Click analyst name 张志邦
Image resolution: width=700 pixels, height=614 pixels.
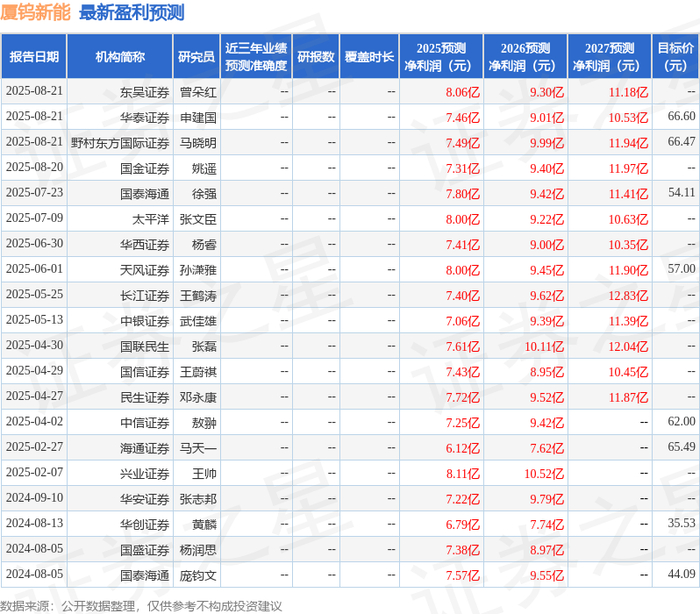[x=198, y=499]
